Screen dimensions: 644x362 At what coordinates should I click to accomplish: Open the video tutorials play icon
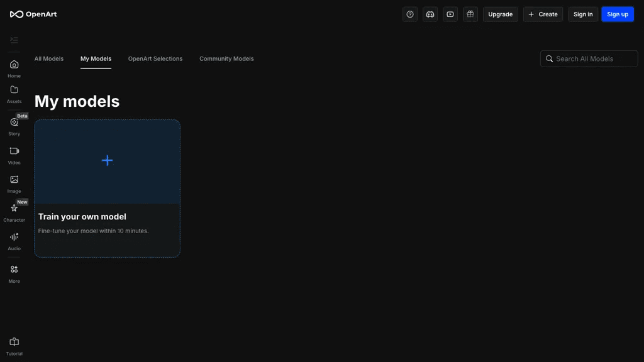pyautogui.click(x=450, y=14)
